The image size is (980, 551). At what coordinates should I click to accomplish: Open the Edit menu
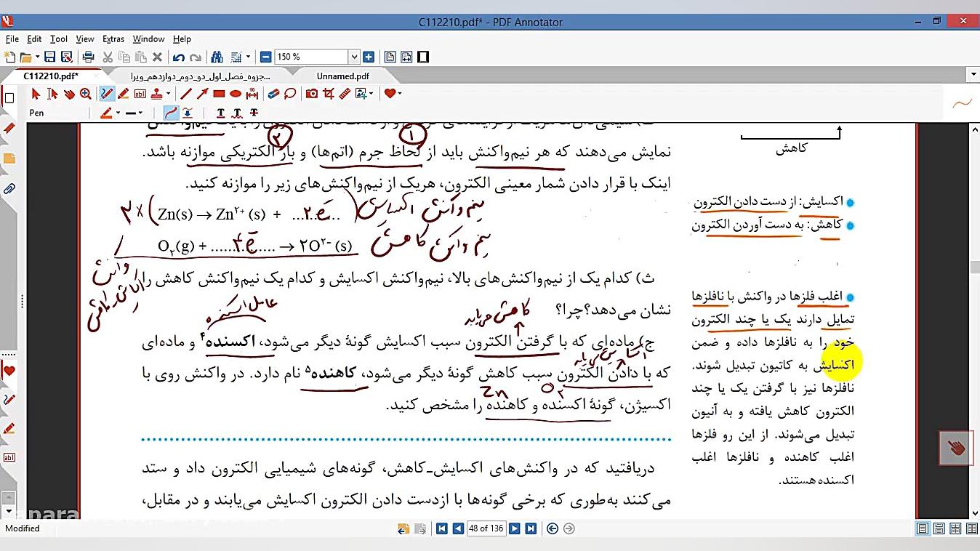point(34,39)
